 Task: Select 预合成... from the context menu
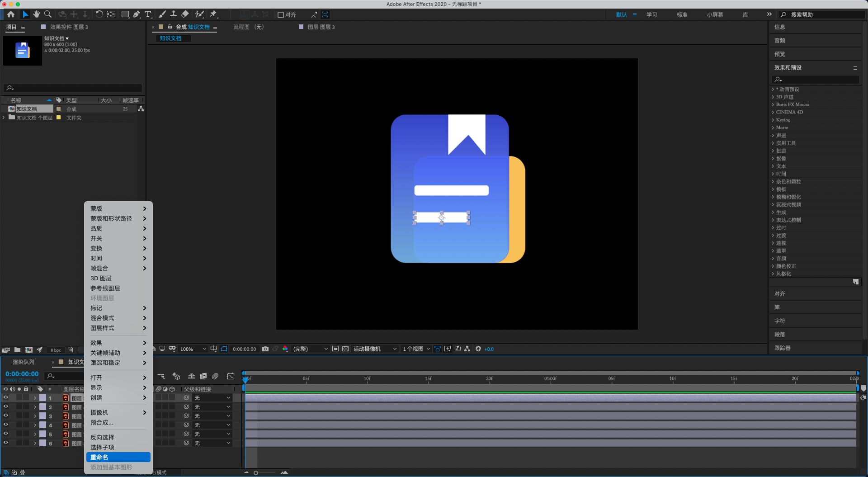pos(118,422)
